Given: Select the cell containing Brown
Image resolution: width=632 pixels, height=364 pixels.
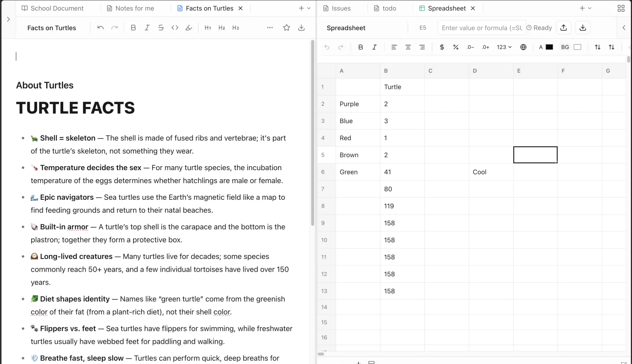Looking at the screenshot, I should click(x=358, y=155).
